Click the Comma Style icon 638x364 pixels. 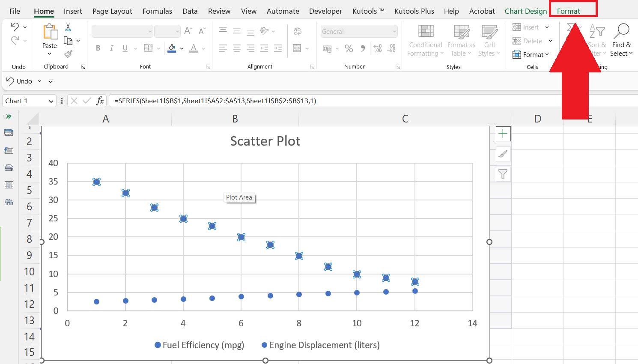click(x=363, y=48)
